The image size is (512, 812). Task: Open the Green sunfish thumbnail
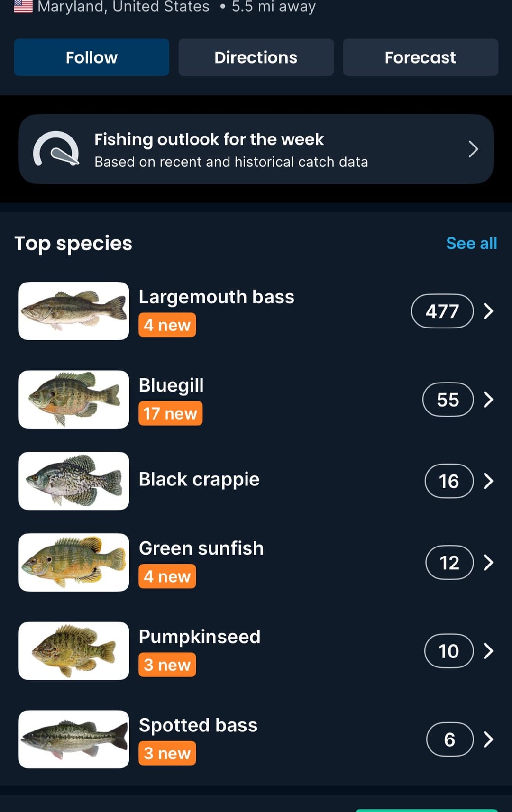tap(74, 563)
